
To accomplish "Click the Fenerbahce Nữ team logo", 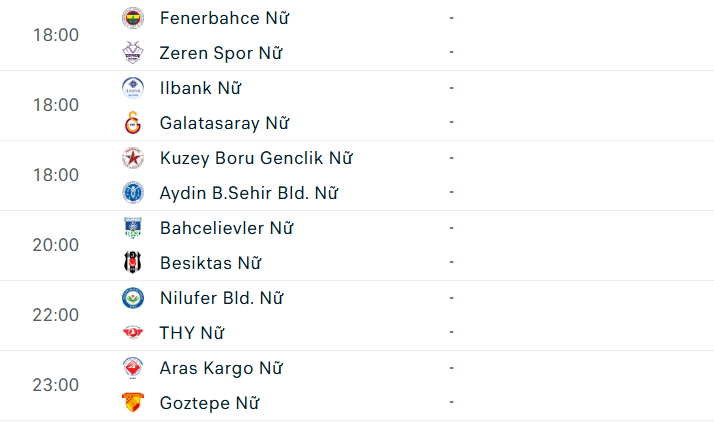I will point(133,18).
